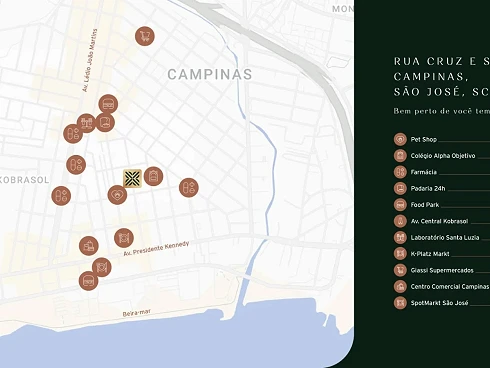Click the laboratory marker on the map
Viewport: 490px width, 368px height.
86,123
